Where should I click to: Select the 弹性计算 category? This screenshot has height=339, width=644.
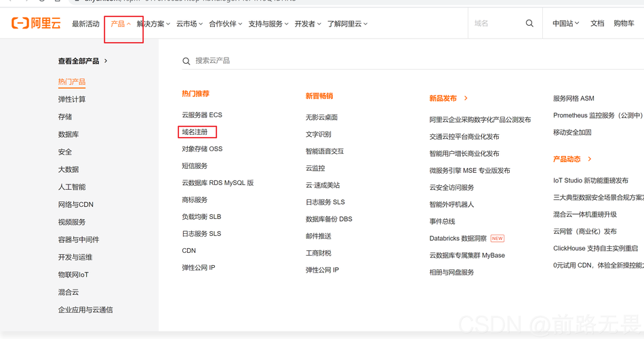(72, 100)
